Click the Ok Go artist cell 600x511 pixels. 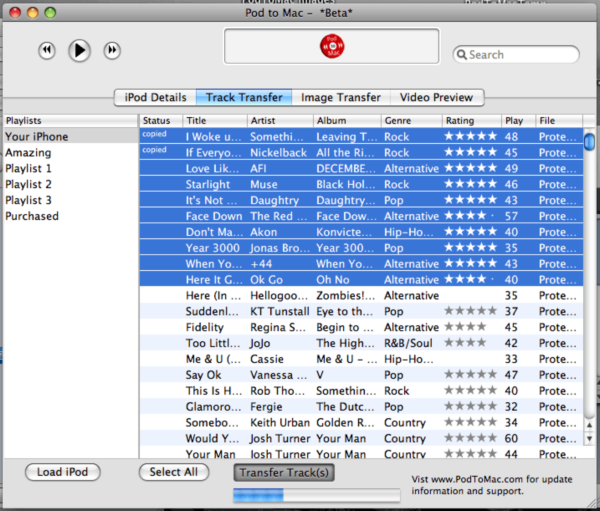tap(266, 280)
